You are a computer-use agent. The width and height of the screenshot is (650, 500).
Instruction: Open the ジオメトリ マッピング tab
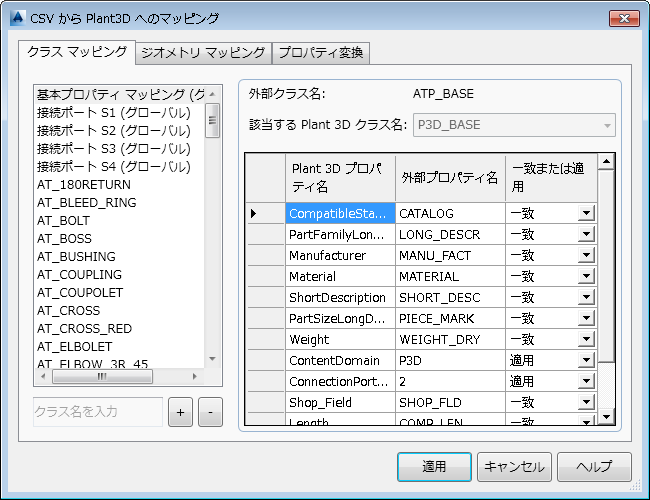tap(203, 53)
